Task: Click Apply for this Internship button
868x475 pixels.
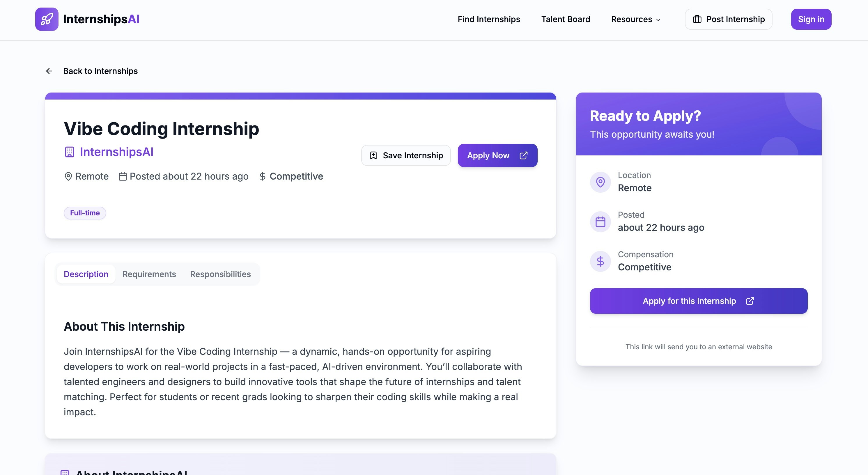Action: (689, 301)
